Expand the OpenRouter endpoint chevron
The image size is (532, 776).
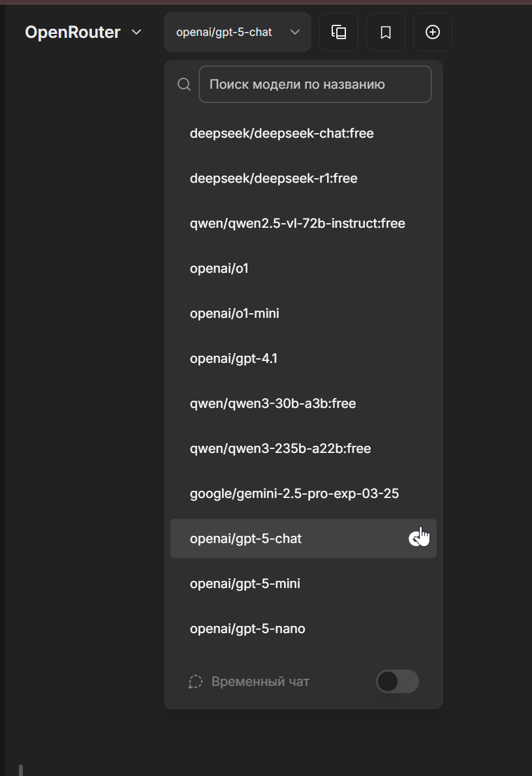(136, 32)
